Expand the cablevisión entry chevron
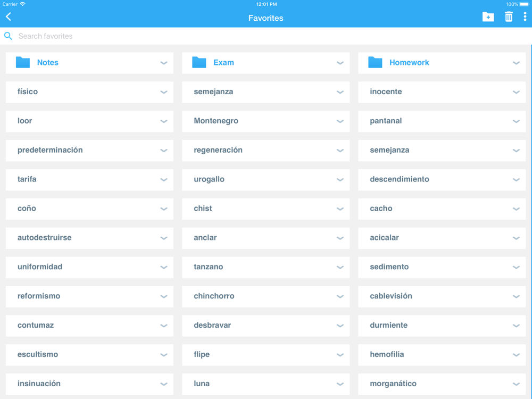 click(x=516, y=296)
